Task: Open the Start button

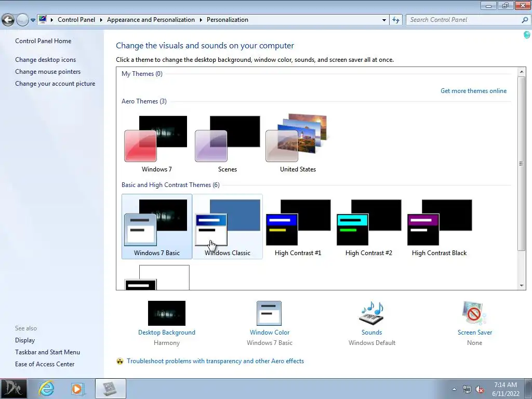Action: coord(14,389)
